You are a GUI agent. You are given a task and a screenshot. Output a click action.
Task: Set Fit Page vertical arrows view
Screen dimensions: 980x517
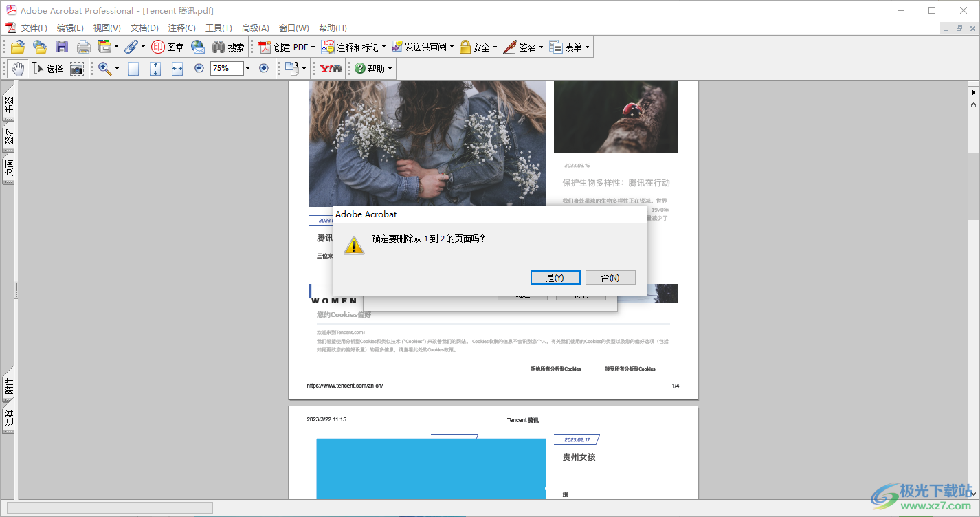(x=155, y=68)
